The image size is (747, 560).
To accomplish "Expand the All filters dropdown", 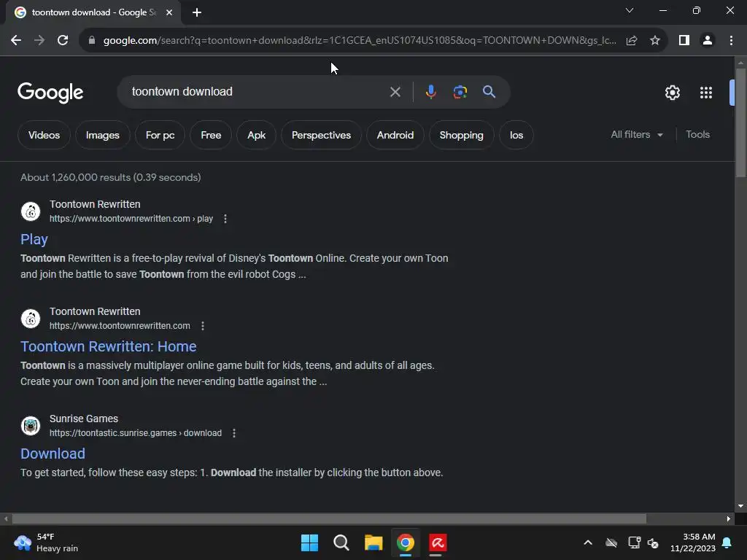I will click(x=637, y=135).
